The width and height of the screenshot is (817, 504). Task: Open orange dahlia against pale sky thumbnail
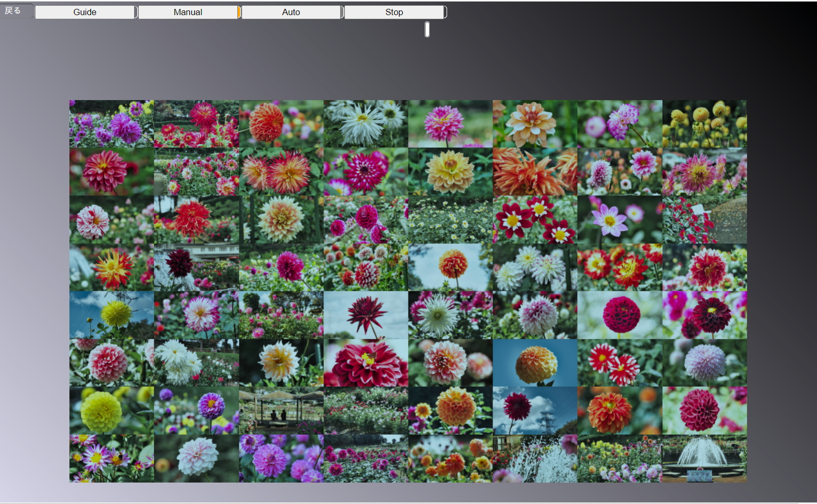(450, 267)
